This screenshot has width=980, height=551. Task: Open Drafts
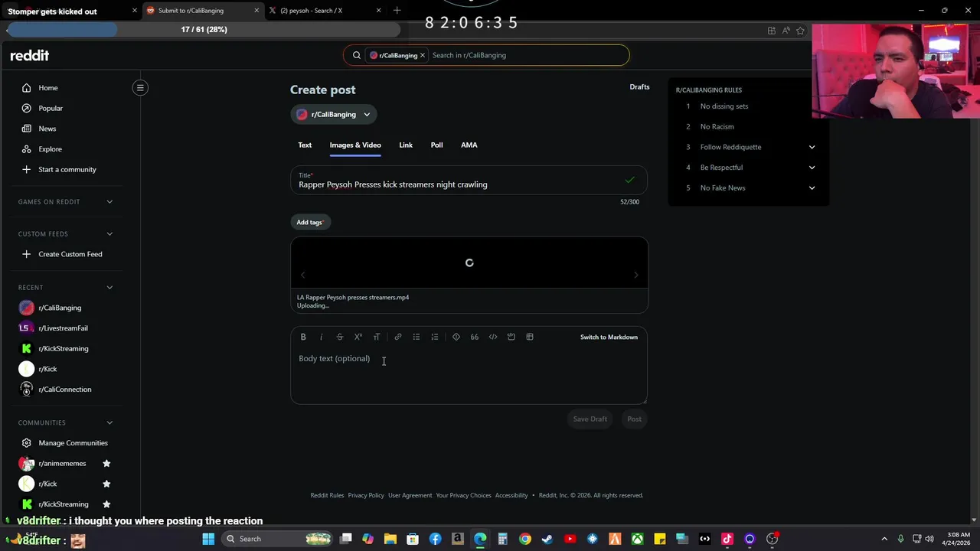[639, 87]
